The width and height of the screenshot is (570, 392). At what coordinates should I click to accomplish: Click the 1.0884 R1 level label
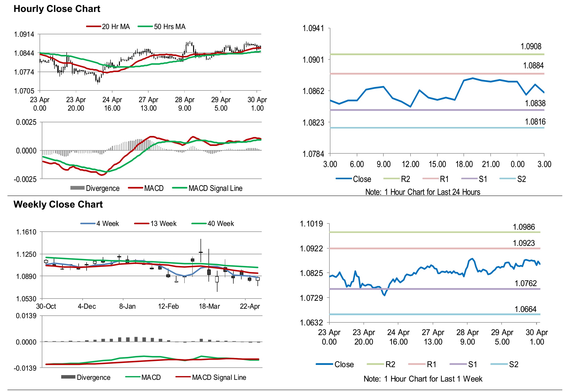(x=533, y=65)
